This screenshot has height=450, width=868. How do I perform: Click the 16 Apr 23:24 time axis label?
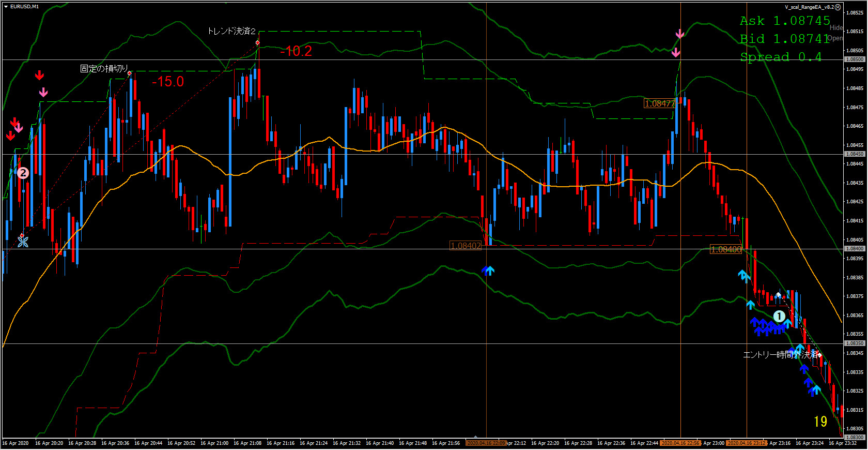[x=810, y=443]
